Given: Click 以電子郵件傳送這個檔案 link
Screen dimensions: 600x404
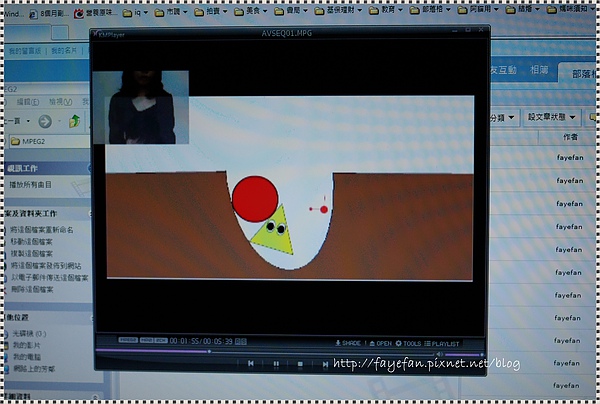Looking at the screenshot, I should [50, 278].
